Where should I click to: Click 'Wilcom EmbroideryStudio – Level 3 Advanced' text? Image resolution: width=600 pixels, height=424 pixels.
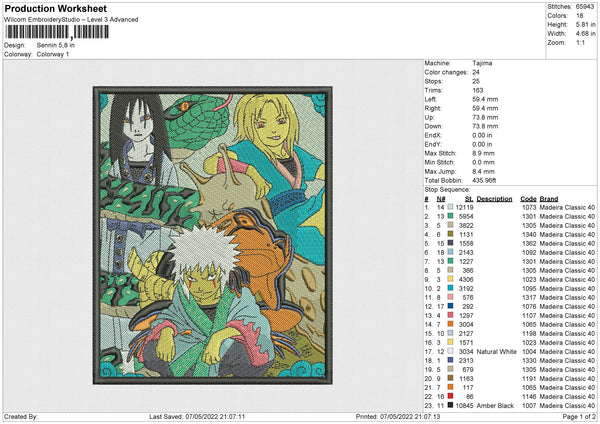[x=71, y=20]
